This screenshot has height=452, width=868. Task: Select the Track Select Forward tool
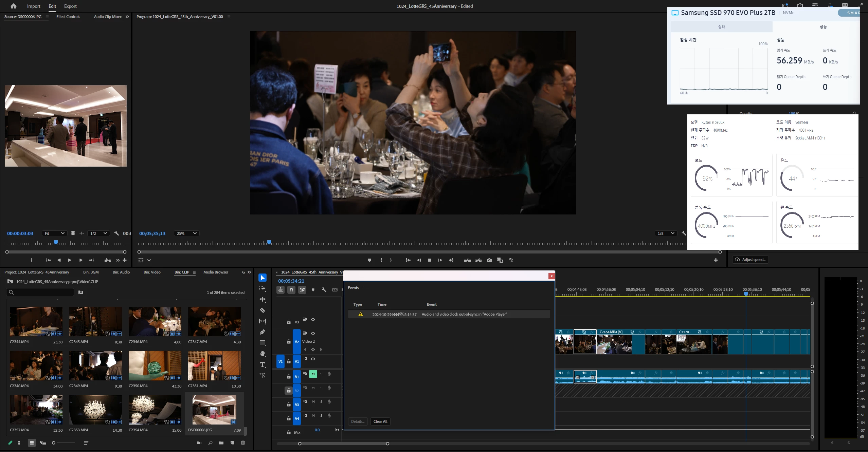pyautogui.click(x=263, y=288)
